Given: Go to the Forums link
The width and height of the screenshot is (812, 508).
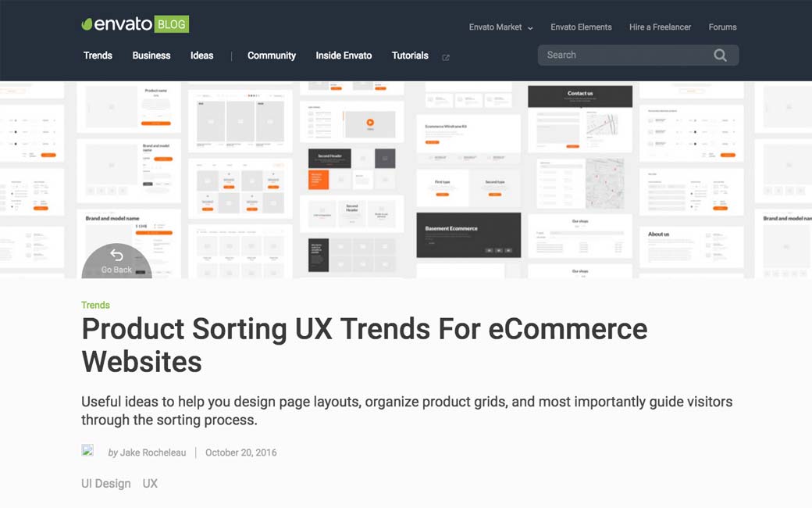Looking at the screenshot, I should 722,27.
